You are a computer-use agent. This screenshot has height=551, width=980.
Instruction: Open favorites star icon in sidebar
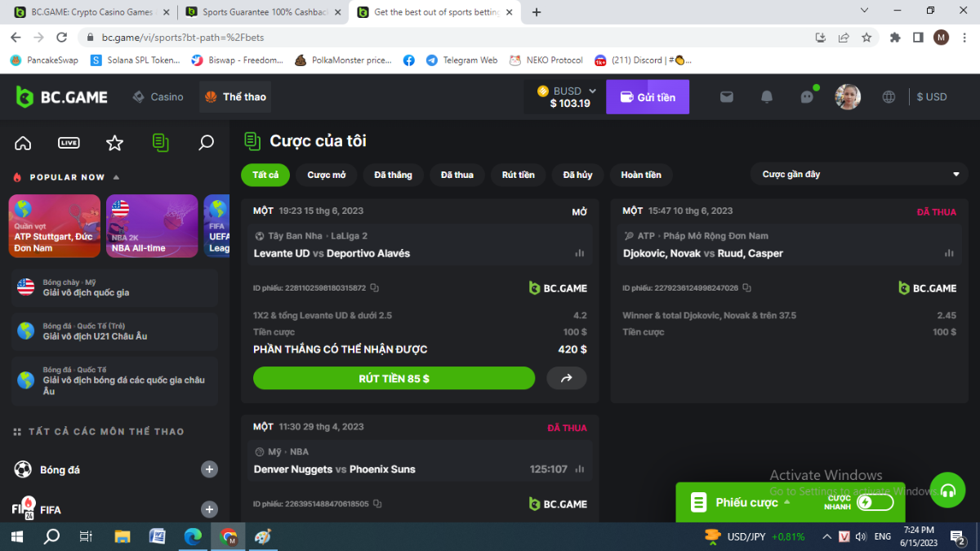click(114, 143)
